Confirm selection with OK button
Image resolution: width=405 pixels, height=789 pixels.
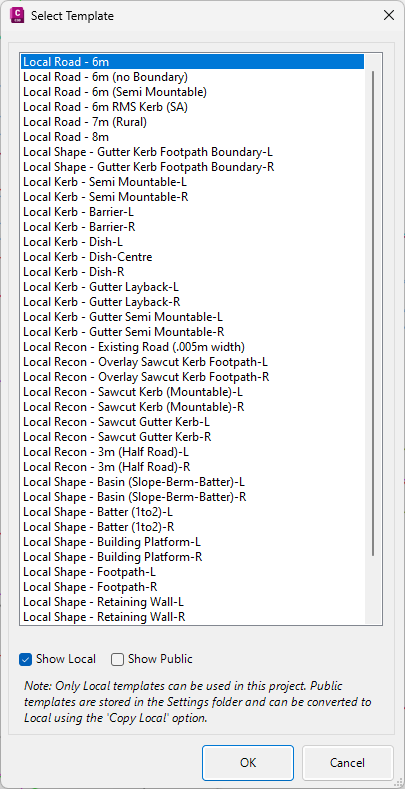(248, 763)
